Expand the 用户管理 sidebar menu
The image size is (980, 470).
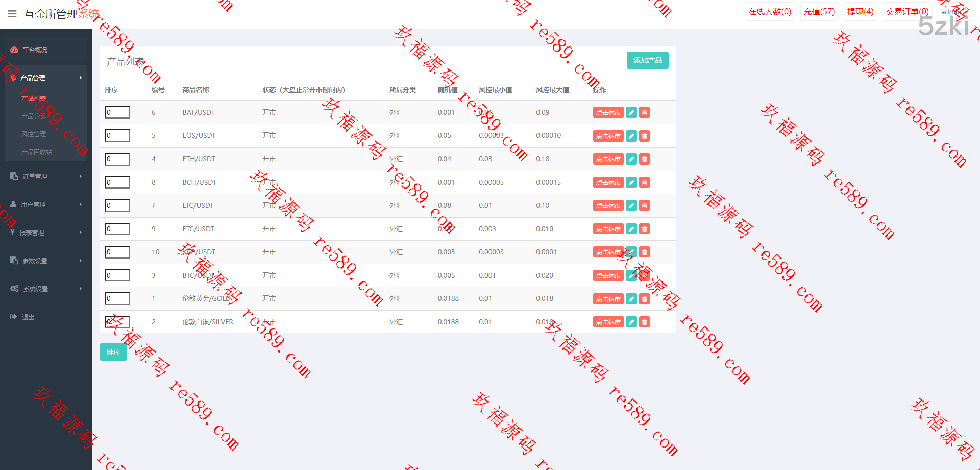coord(46,204)
